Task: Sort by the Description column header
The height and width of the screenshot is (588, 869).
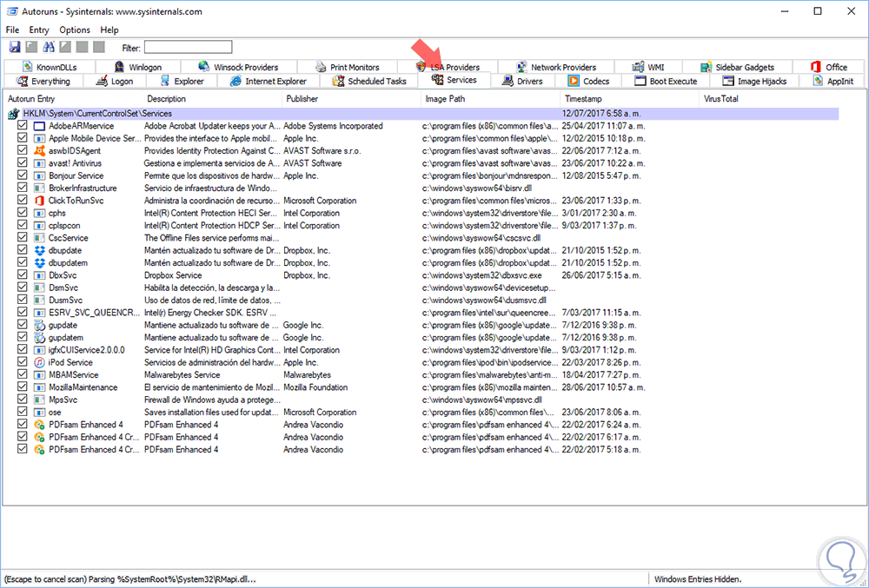Action: pyautogui.click(x=212, y=98)
